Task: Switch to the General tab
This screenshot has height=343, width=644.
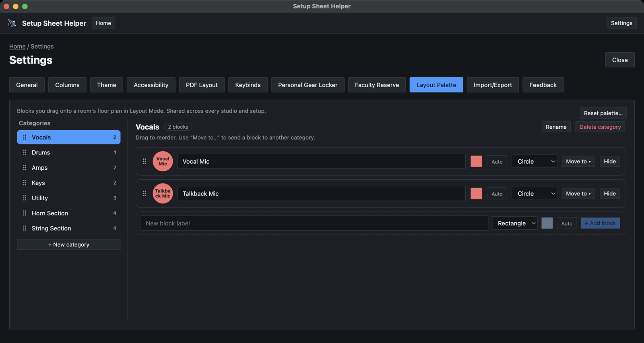Action: click(27, 85)
